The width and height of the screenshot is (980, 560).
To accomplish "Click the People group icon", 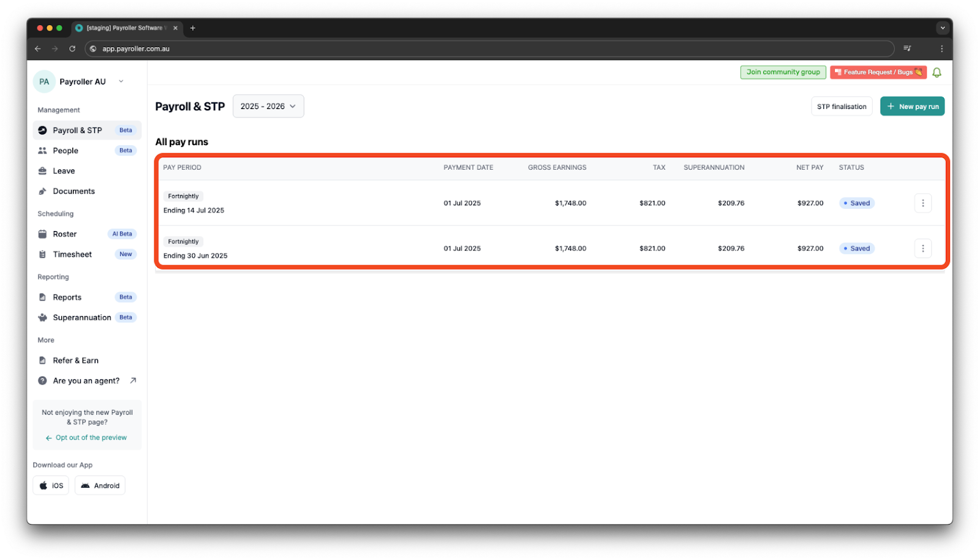I will 42,150.
